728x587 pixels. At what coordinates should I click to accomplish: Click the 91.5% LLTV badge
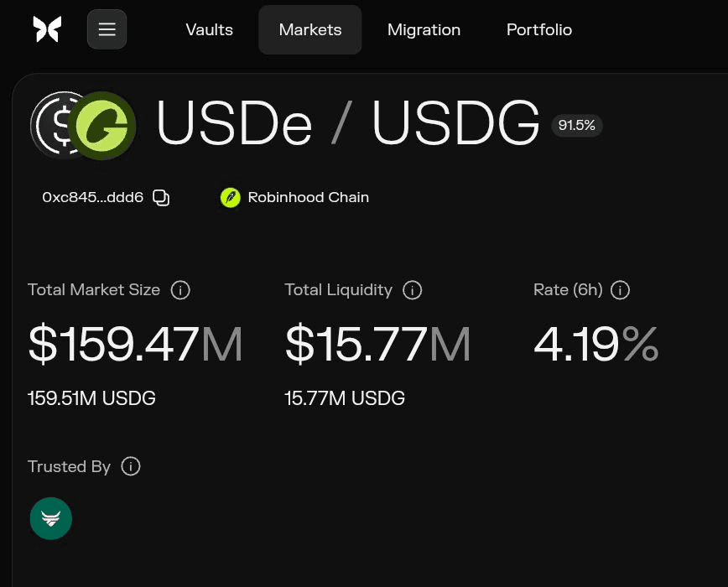tap(577, 125)
